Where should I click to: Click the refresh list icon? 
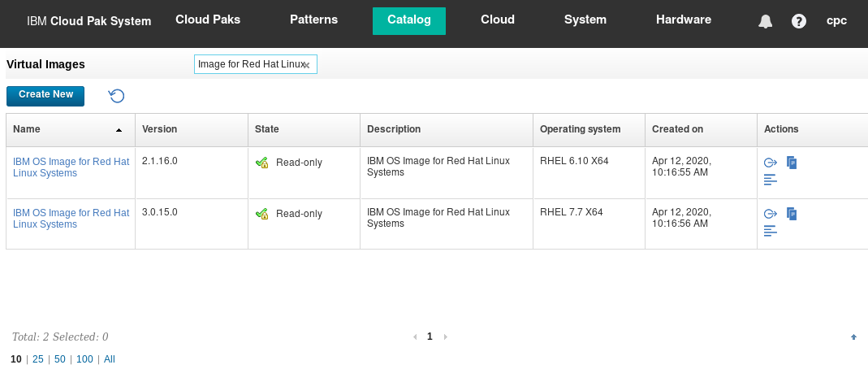click(x=116, y=96)
